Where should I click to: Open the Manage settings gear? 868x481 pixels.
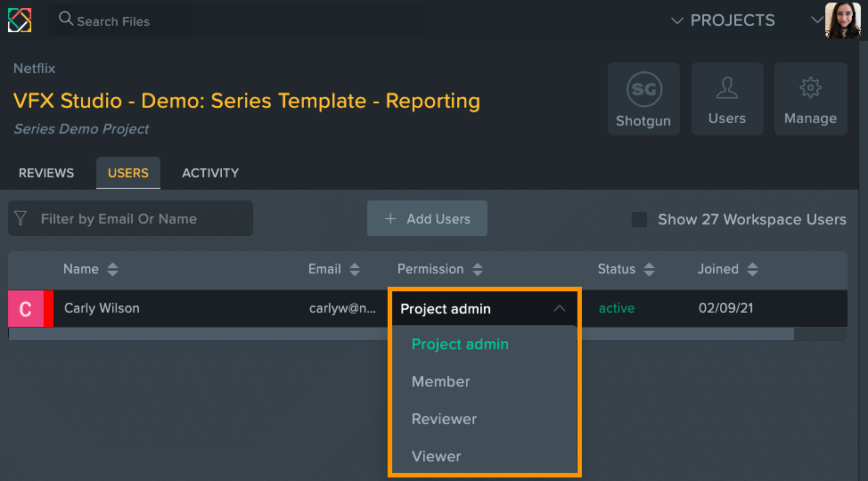pos(810,99)
